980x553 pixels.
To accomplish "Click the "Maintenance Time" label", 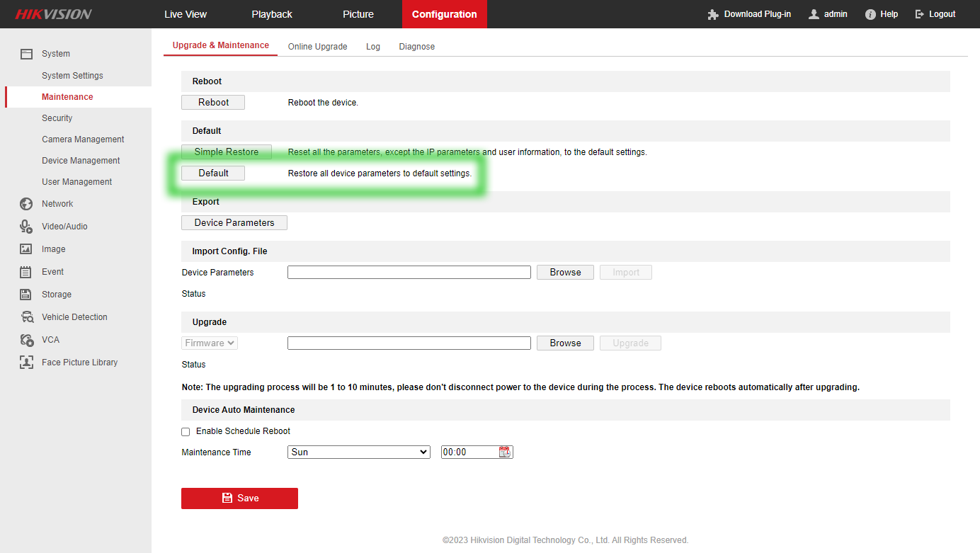I will click(216, 452).
